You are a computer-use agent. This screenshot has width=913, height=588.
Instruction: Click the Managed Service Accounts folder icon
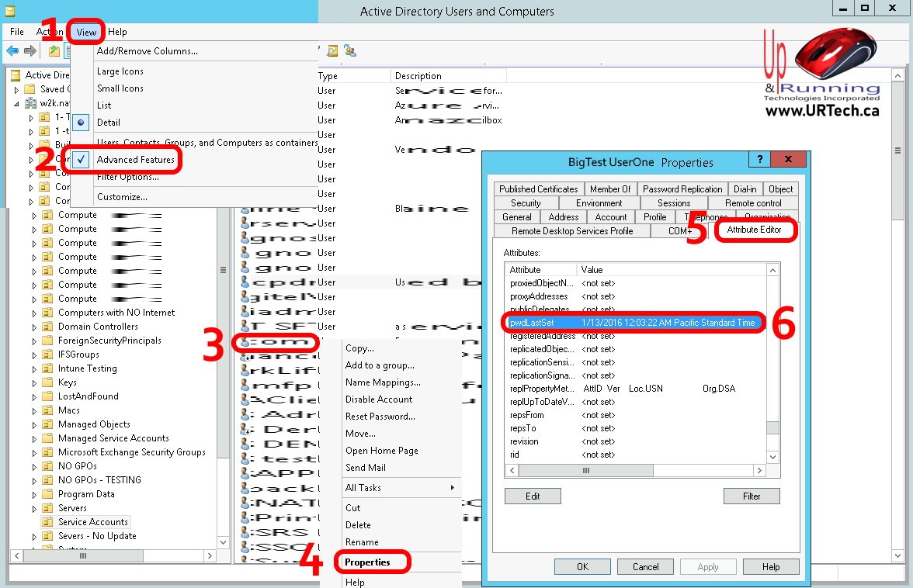[47, 438]
